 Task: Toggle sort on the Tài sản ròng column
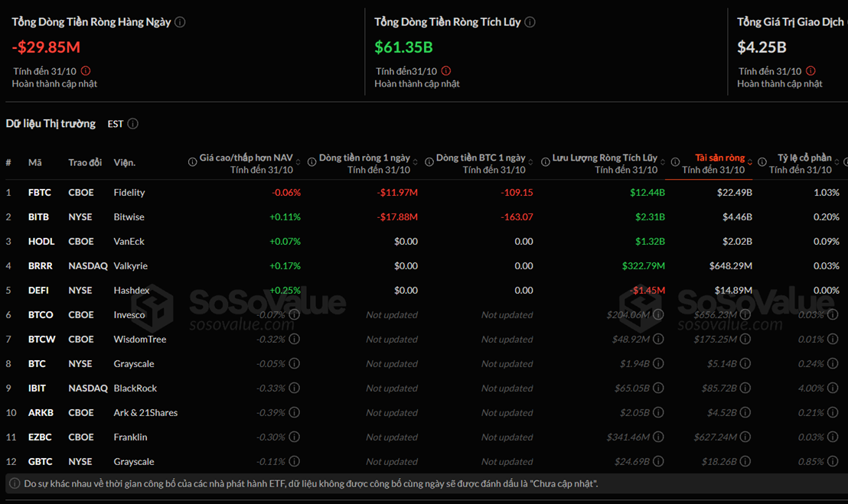click(x=751, y=162)
